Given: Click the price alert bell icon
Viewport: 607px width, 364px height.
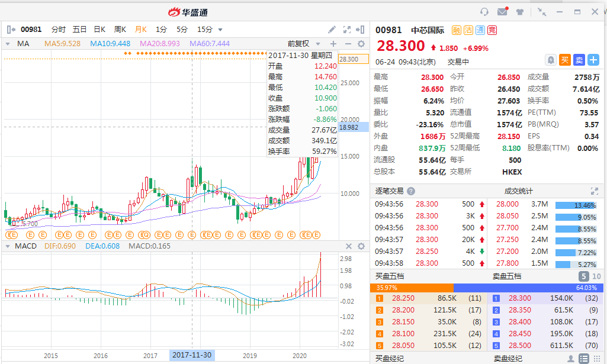Looking at the screenshot, I should pyautogui.click(x=551, y=60).
